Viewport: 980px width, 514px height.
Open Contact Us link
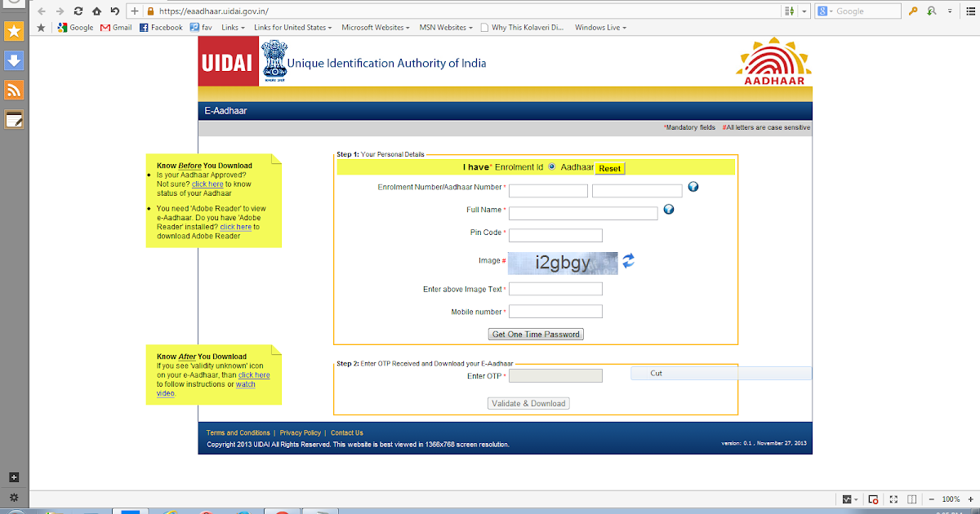pos(346,432)
